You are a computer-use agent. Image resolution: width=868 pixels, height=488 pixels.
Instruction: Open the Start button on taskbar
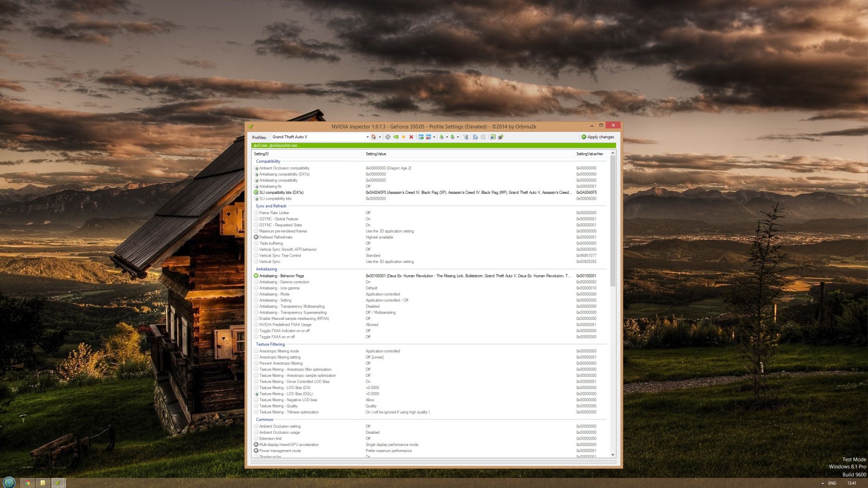click(x=9, y=483)
